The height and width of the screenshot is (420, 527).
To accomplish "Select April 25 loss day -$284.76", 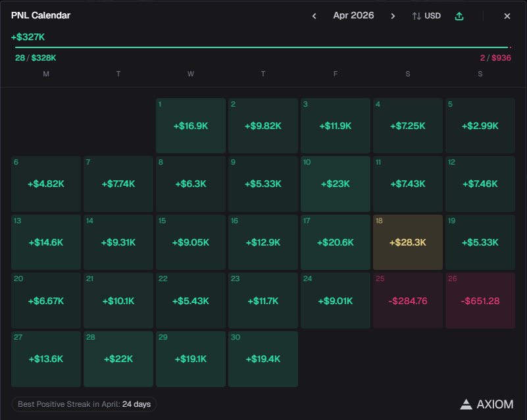I will click(408, 300).
